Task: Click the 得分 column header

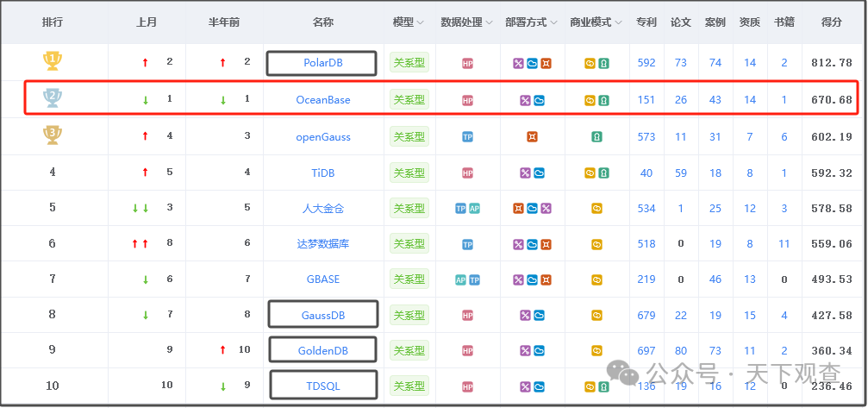Action: tap(832, 22)
